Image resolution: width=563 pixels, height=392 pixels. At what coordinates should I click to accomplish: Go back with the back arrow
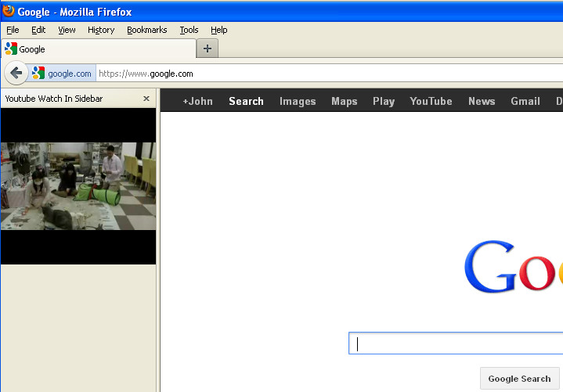pyautogui.click(x=16, y=74)
